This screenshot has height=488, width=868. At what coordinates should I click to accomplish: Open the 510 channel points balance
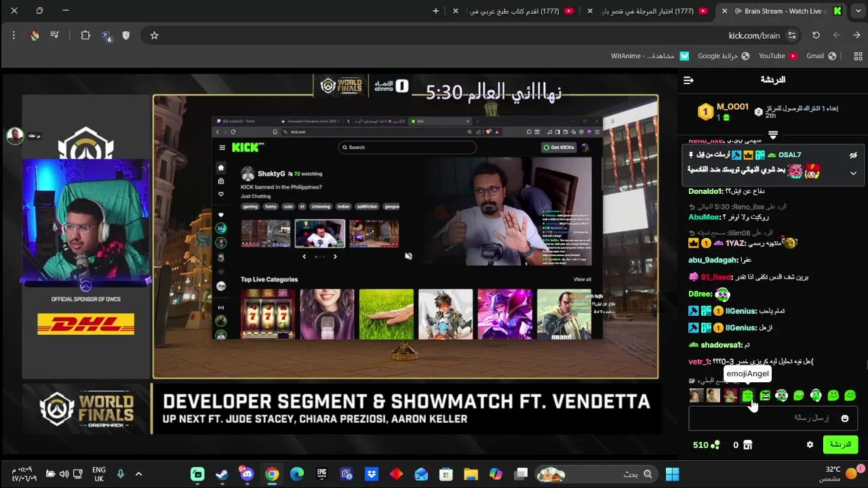pos(705,445)
